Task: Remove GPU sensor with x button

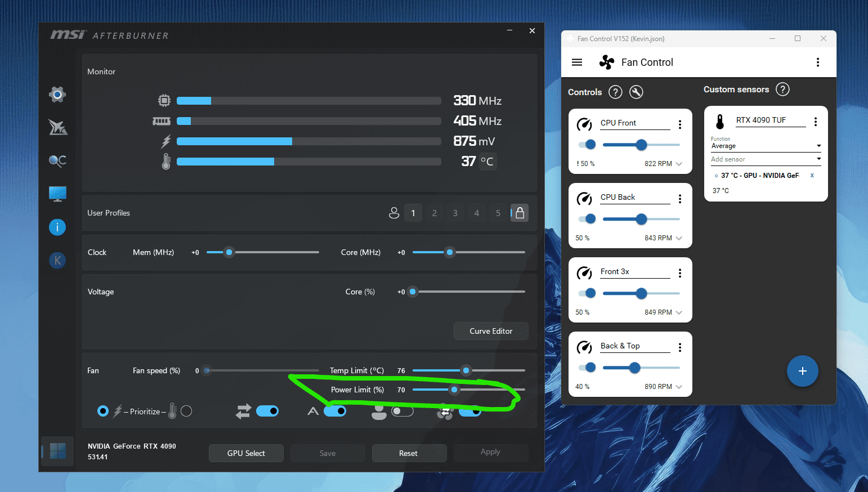Action: tap(812, 175)
